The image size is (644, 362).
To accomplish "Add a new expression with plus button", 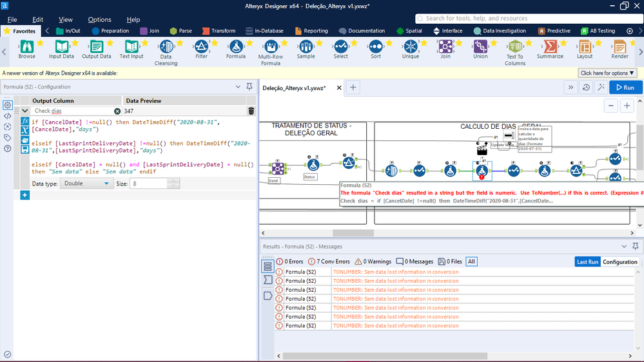I will point(24,195).
